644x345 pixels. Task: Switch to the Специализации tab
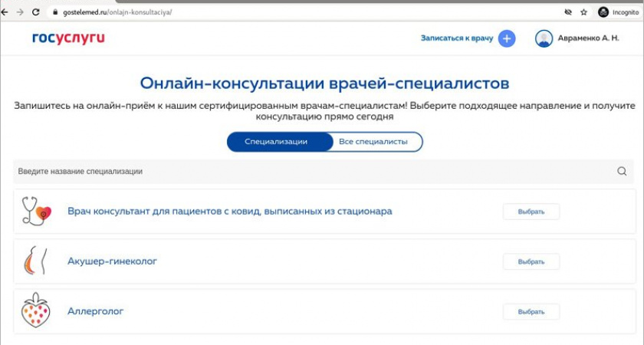pyautogui.click(x=279, y=142)
